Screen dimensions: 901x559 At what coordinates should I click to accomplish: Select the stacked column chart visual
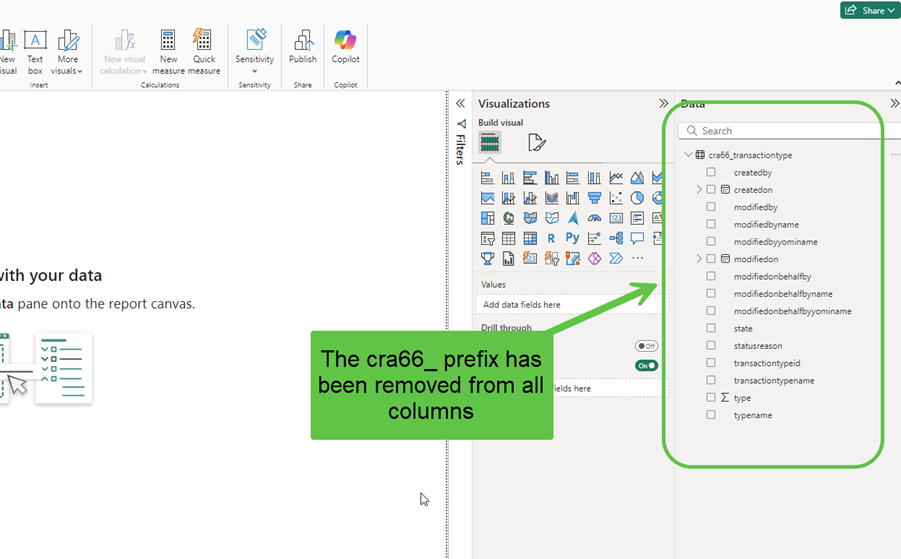click(x=509, y=178)
